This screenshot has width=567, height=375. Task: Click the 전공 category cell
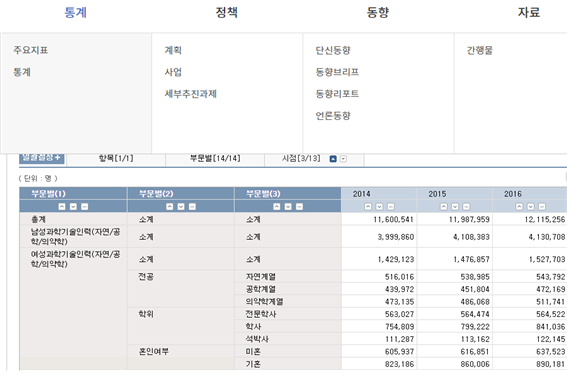(146, 277)
